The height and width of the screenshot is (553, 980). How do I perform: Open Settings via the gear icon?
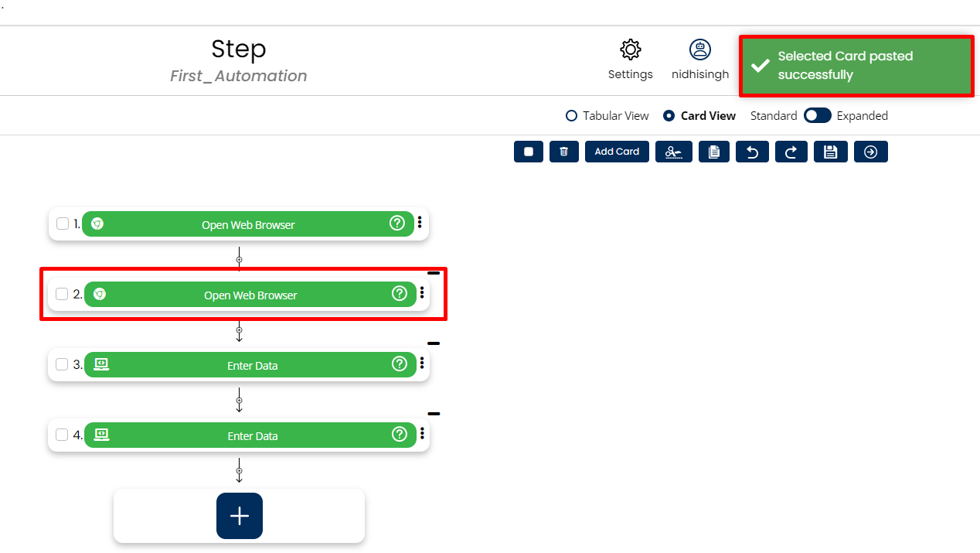click(x=631, y=50)
